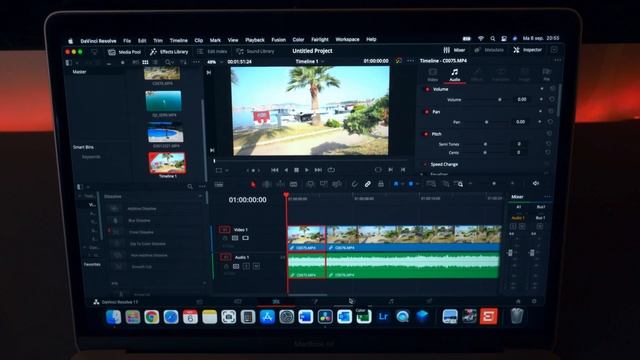
Task: Toggle the Position Lock padlock icon
Action: pyautogui.click(x=381, y=184)
